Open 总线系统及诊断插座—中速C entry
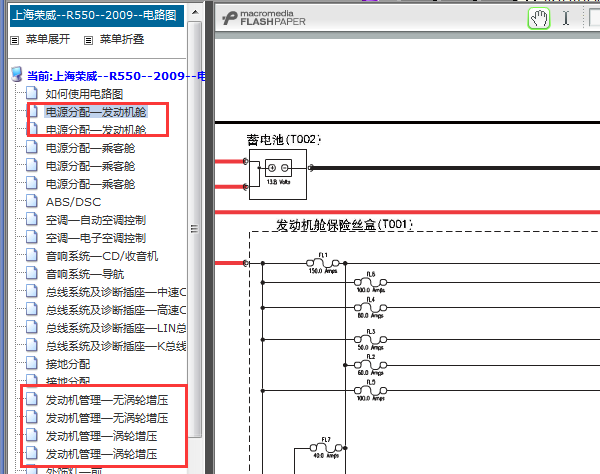Image resolution: width=600 pixels, height=474 pixels. pyautogui.click(x=116, y=292)
